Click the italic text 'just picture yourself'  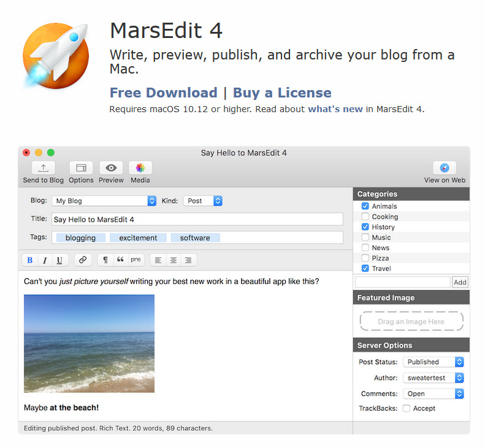point(93,281)
